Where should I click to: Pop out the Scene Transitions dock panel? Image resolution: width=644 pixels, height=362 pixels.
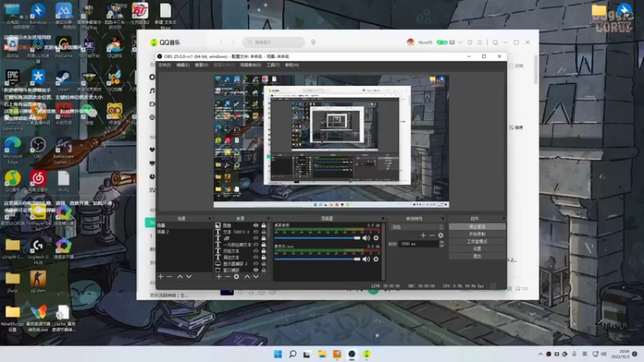tap(443, 218)
